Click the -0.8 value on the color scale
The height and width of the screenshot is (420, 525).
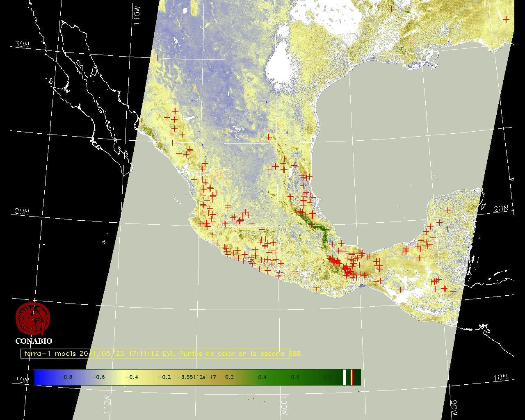point(66,377)
